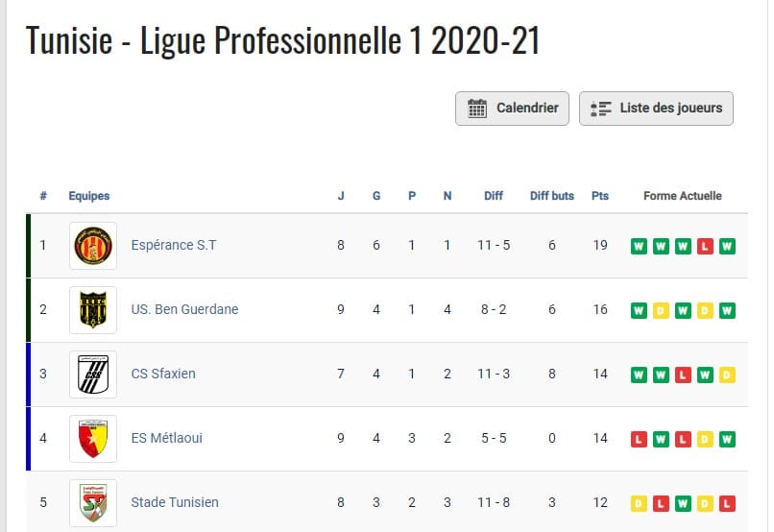Click the Equipes column header
The height and width of the screenshot is (532, 774).
point(89,196)
